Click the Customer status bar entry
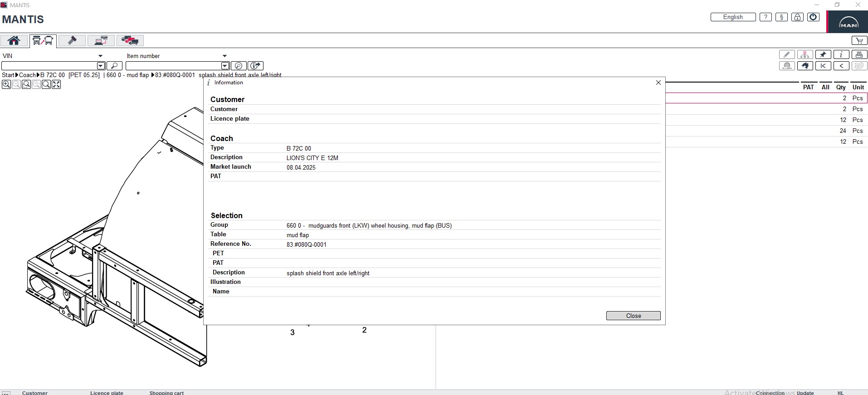The height and width of the screenshot is (395, 868). coord(35,393)
